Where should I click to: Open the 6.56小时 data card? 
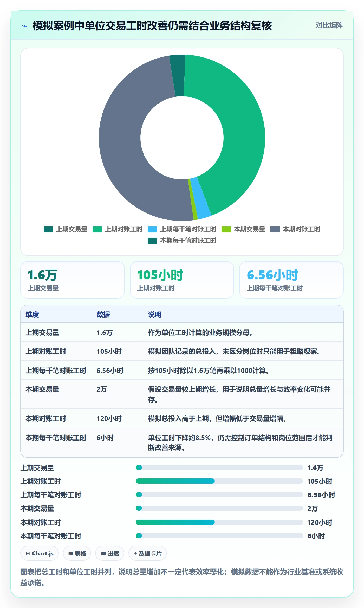click(291, 280)
